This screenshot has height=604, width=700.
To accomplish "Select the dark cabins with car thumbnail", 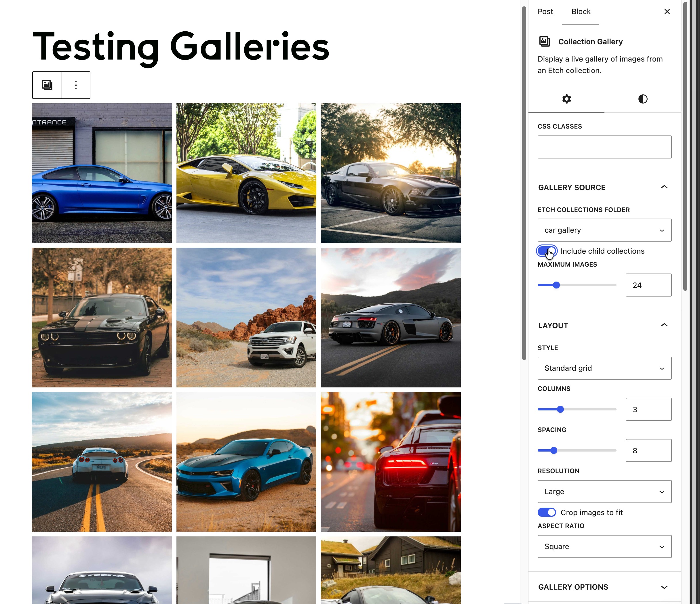I will pos(391,570).
